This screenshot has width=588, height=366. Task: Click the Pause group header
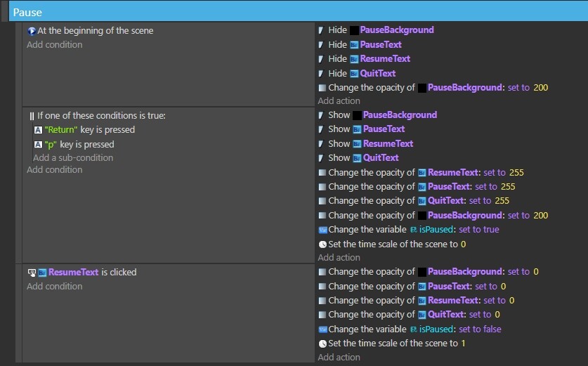pos(298,12)
